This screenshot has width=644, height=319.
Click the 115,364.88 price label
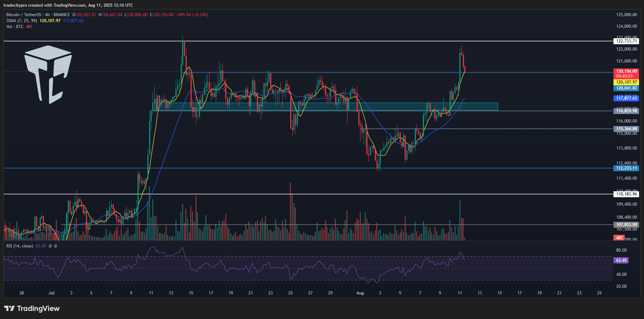(626, 129)
